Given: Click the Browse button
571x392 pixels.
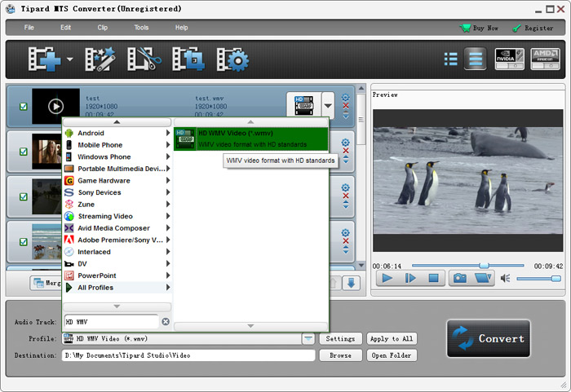Looking at the screenshot, I should [x=340, y=355].
